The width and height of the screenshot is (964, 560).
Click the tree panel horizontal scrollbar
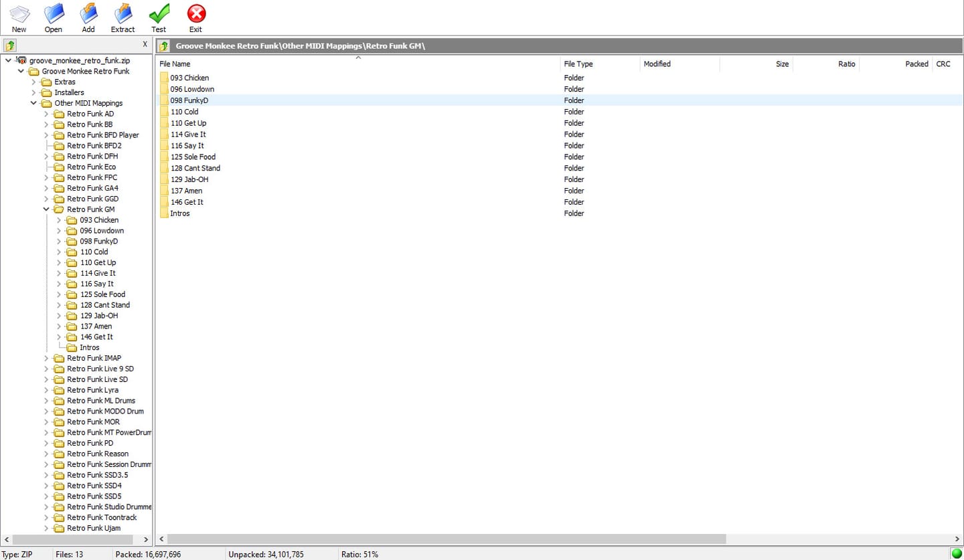coord(73,539)
